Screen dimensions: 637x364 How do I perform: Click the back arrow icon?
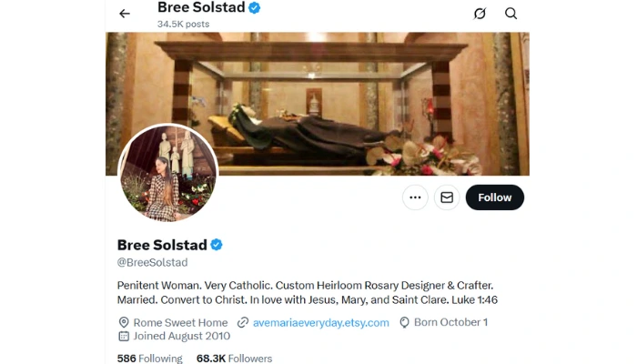[125, 14]
